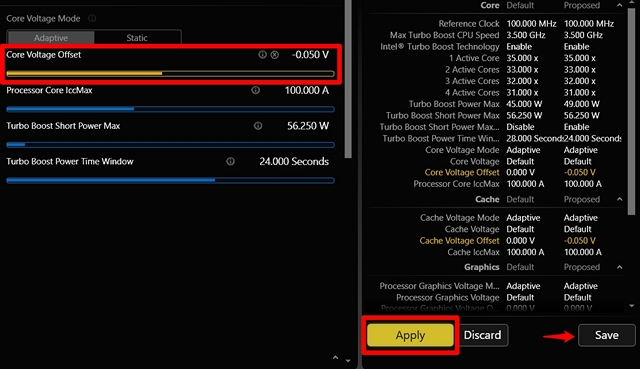Click info icon for Core Voltage Offset
640x369 pixels.
pos(262,54)
